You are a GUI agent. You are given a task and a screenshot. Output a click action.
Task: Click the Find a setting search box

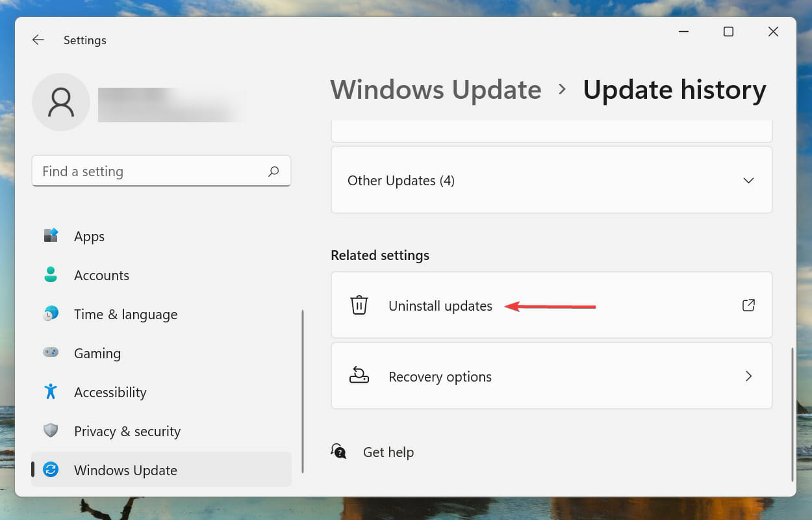click(161, 172)
